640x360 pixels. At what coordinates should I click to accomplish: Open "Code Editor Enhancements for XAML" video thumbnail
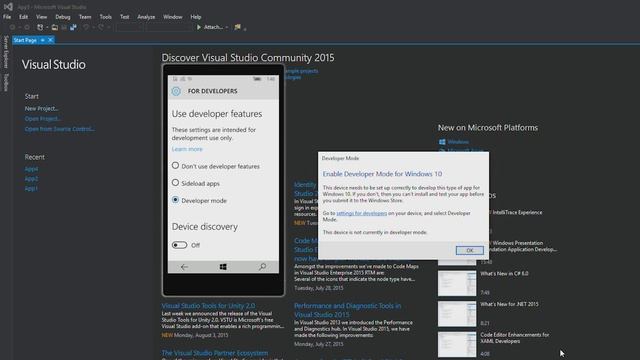[x=457, y=344]
